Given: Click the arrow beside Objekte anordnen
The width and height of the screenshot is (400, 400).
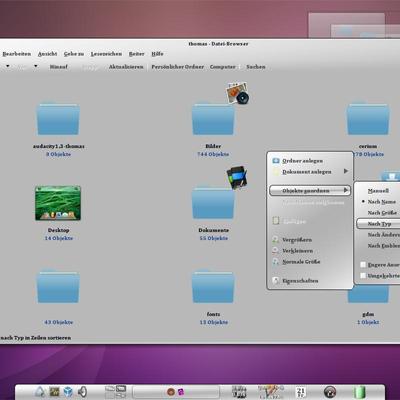Looking at the screenshot, I should pos(346,190).
